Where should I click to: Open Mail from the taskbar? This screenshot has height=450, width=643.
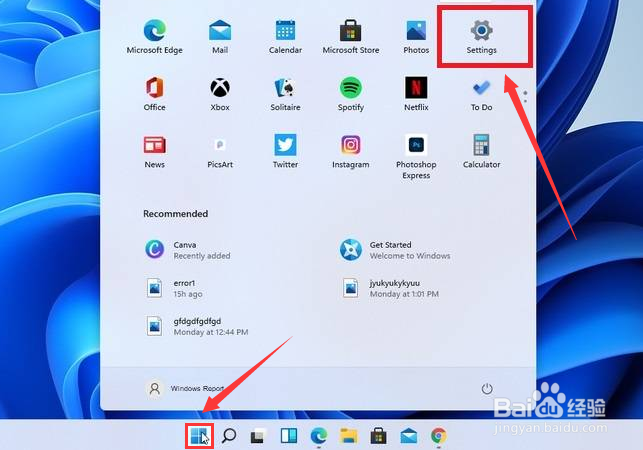click(x=408, y=436)
